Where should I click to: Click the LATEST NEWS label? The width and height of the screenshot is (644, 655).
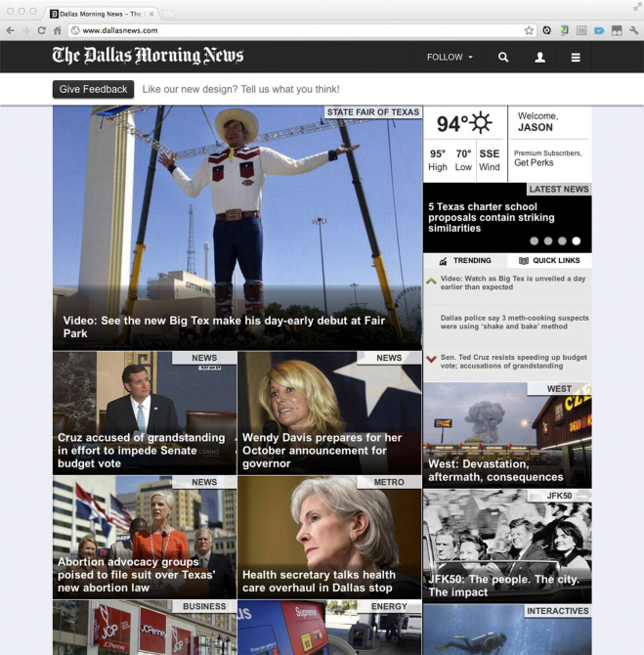pos(559,190)
